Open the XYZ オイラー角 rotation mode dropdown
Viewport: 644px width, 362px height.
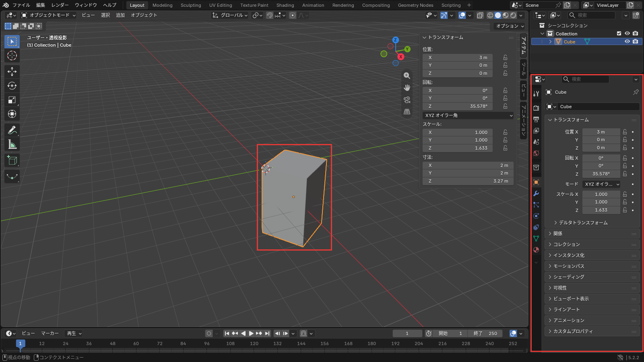468,115
